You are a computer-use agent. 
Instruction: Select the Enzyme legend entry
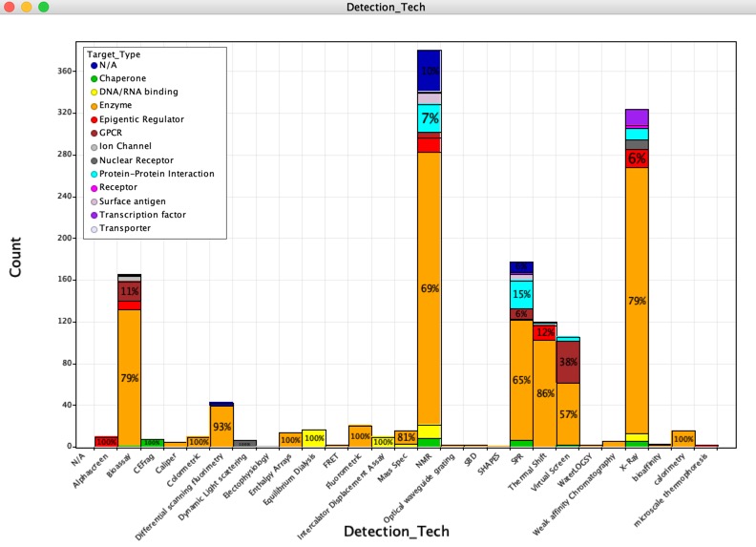click(112, 105)
